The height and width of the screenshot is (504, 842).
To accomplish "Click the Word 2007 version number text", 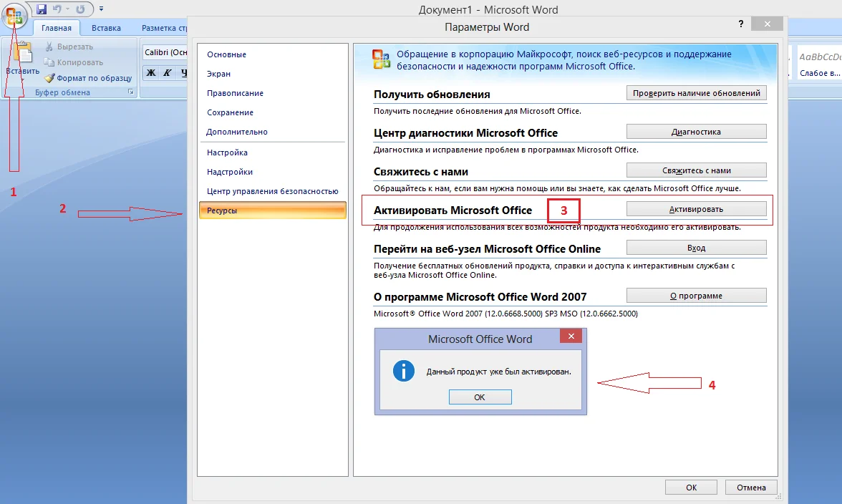I will 505,314.
